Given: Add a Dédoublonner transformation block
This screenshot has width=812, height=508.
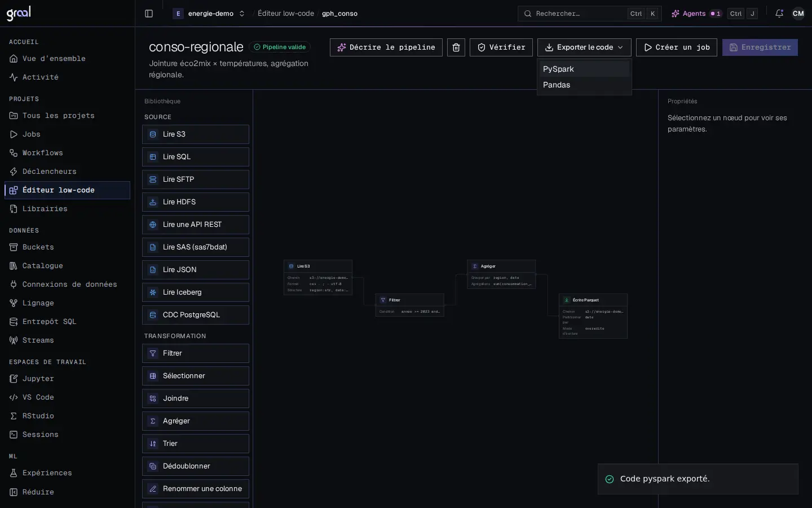Looking at the screenshot, I should [196, 466].
